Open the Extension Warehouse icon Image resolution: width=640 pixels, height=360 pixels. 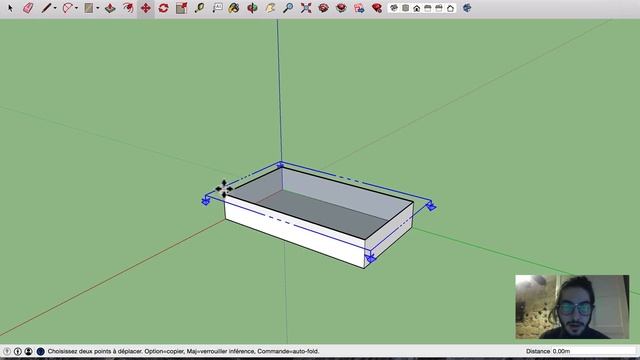[341, 8]
